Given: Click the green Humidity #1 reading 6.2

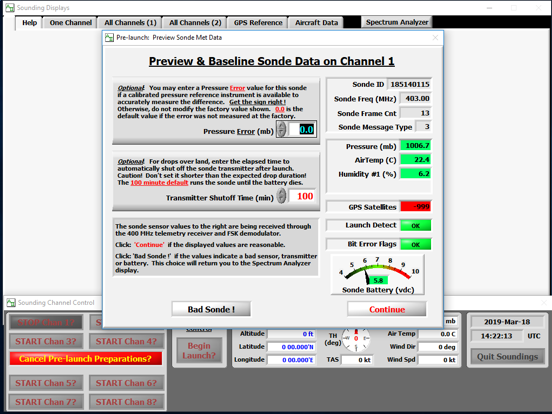Looking at the screenshot, I should pos(416,174).
